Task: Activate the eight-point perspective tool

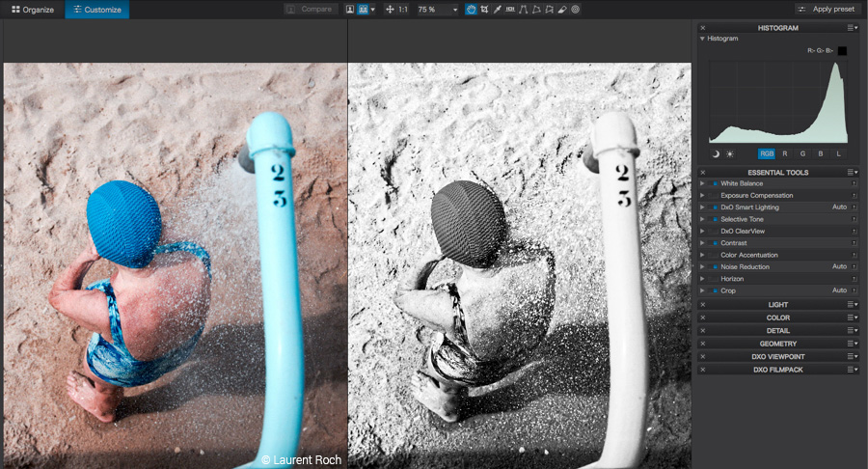Action: click(549, 10)
